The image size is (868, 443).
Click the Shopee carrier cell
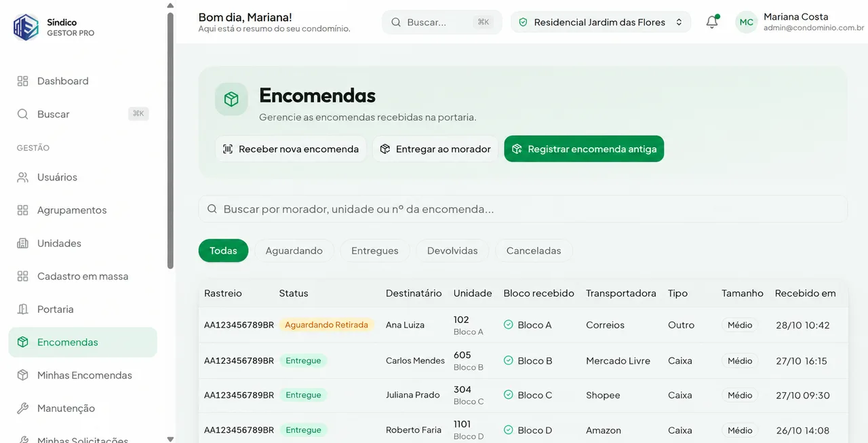603,395
